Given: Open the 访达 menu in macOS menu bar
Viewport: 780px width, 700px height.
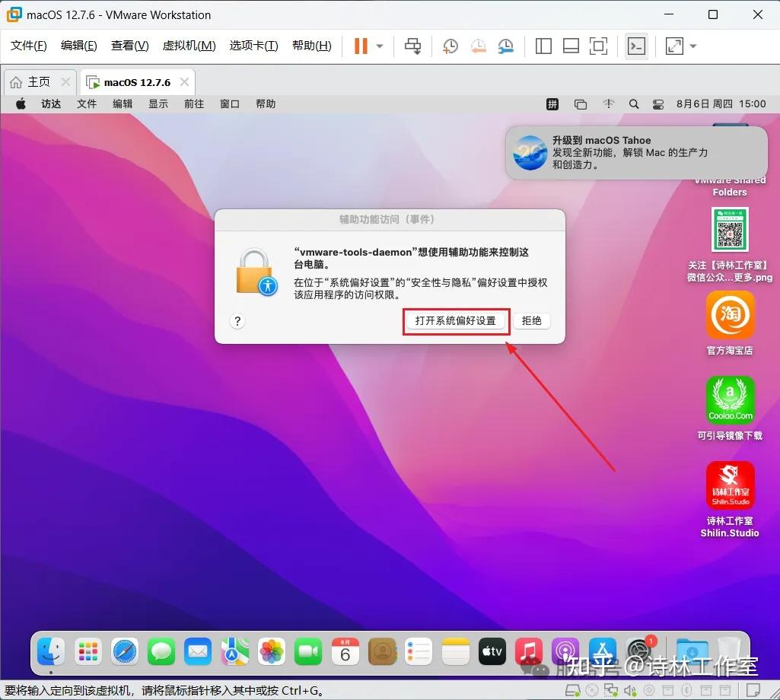Looking at the screenshot, I should point(51,104).
